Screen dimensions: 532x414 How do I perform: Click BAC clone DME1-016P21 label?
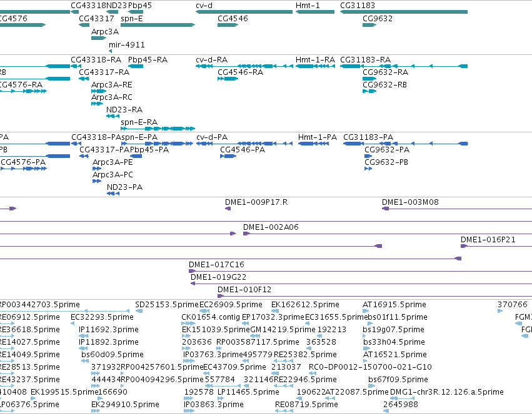488,240
